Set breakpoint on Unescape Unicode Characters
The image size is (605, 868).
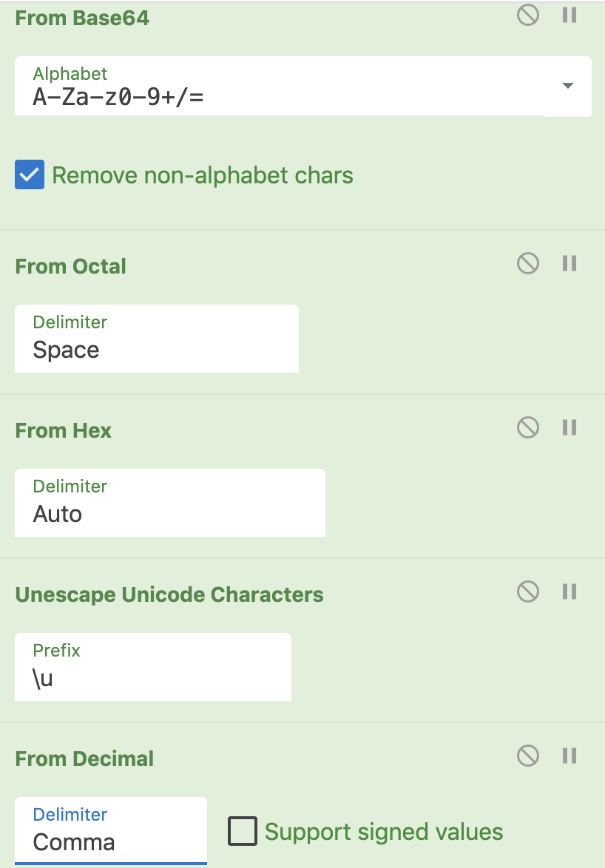(x=569, y=591)
